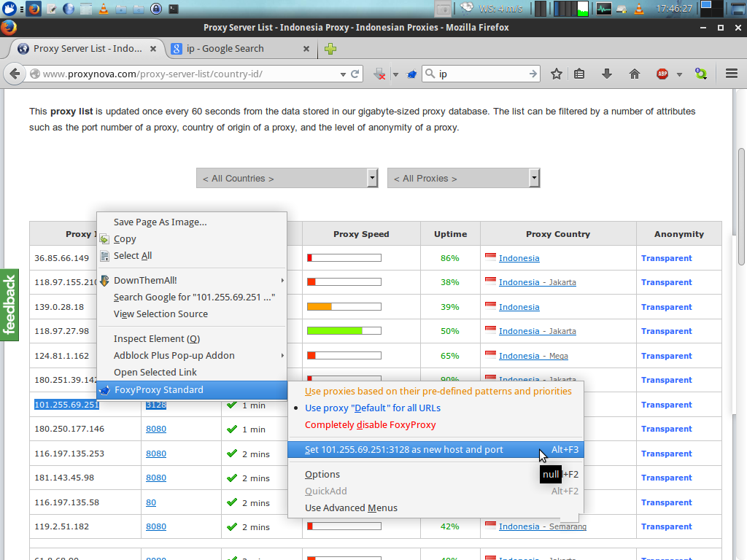This screenshot has width=747, height=560.
Task: Click Inspect Element (Q)
Action: (x=192, y=338)
